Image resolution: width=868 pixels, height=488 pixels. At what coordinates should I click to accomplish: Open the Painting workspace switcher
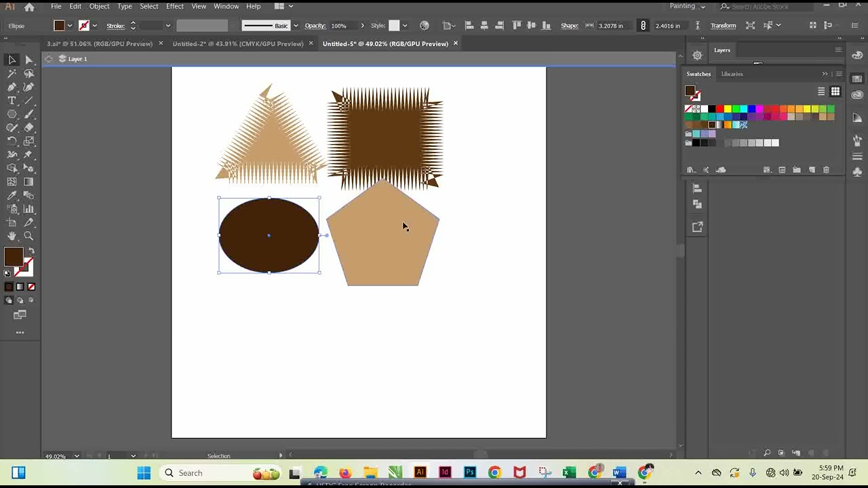(x=688, y=6)
